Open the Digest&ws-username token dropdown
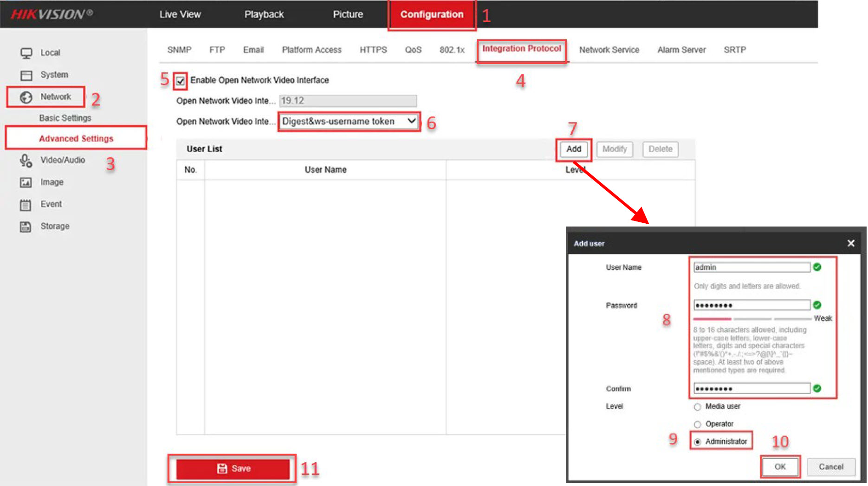This screenshot has height=486, width=868. pos(349,122)
